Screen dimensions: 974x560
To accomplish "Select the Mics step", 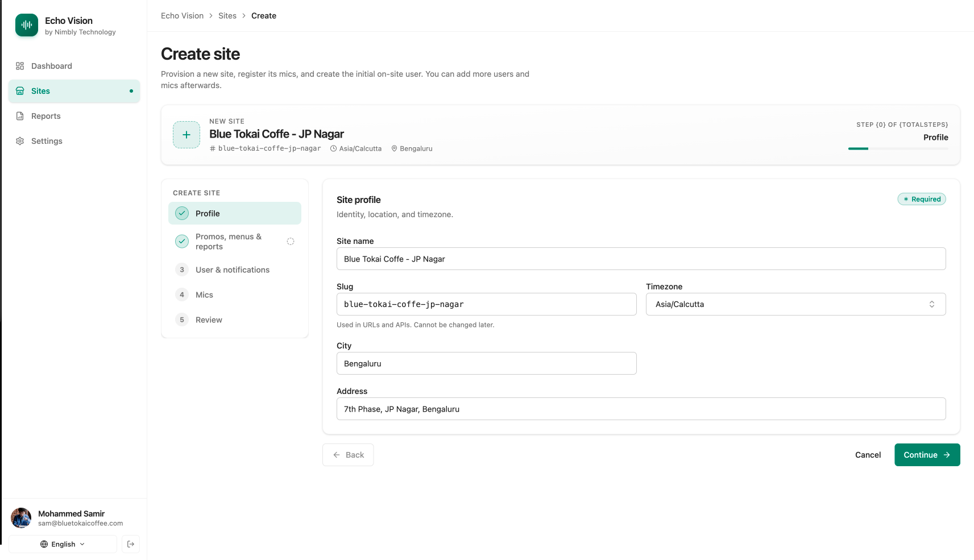I will [235, 294].
